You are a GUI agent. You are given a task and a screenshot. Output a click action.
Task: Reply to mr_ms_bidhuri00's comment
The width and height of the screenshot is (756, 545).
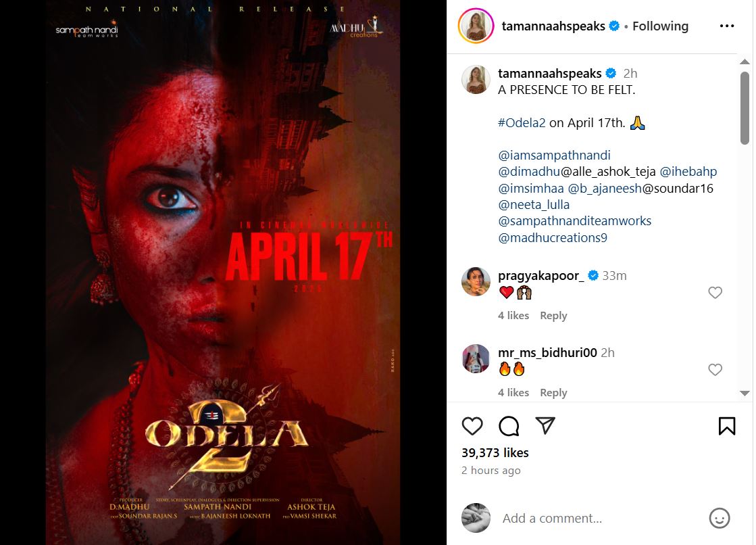click(553, 393)
